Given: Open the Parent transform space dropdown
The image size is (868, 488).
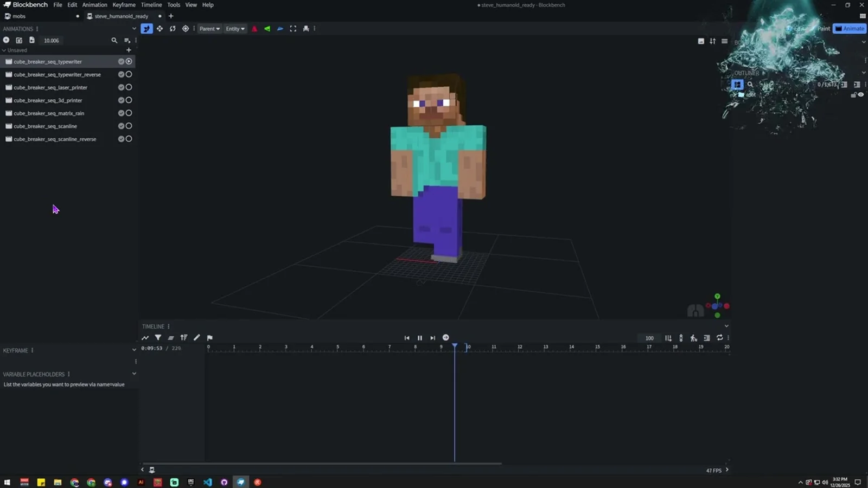Looking at the screenshot, I should click(209, 29).
